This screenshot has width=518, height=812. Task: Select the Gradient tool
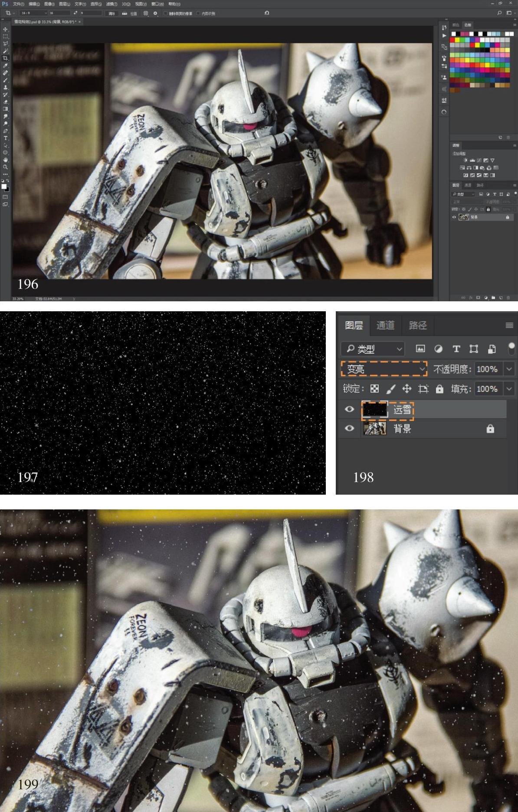[x=5, y=109]
